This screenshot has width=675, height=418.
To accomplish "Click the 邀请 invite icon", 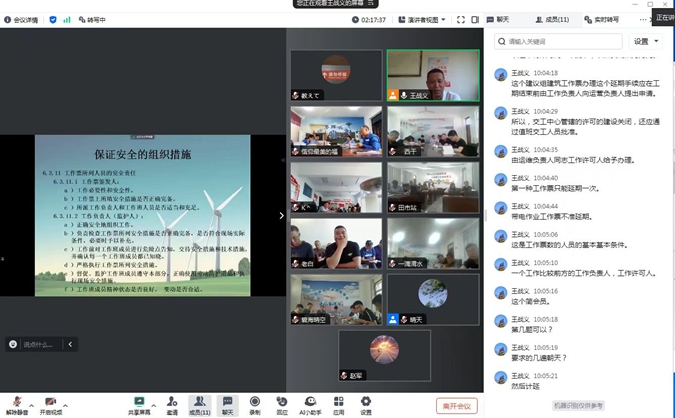I will [172, 402].
